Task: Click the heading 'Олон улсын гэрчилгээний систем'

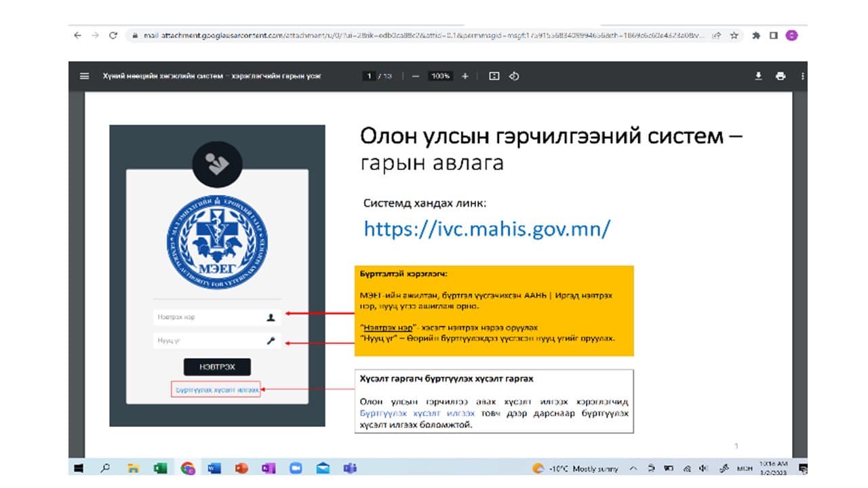Action: tap(542, 136)
